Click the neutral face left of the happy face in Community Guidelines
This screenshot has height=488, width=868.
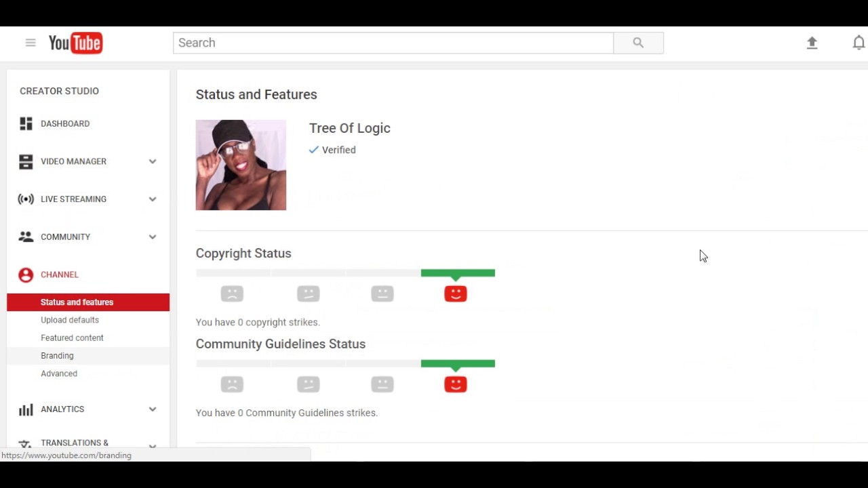[x=382, y=384]
